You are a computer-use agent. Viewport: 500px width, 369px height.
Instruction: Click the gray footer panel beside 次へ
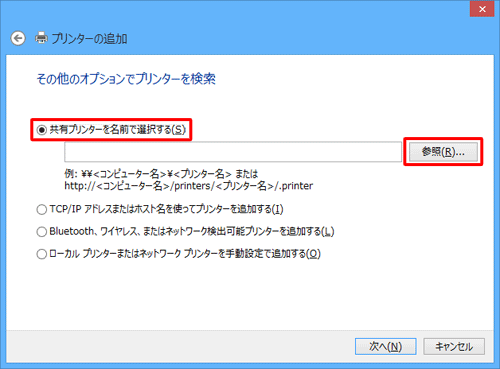[x=180, y=347]
